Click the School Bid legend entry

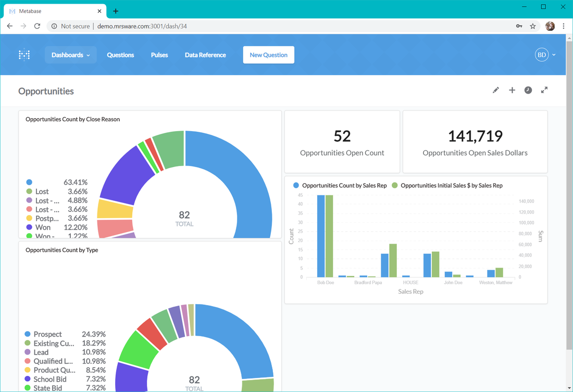click(65, 379)
